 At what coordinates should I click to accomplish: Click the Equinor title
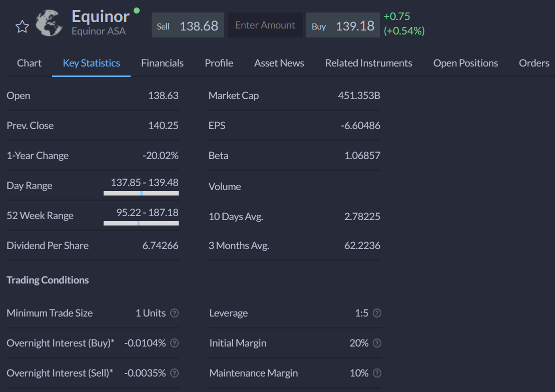click(x=101, y=16)
